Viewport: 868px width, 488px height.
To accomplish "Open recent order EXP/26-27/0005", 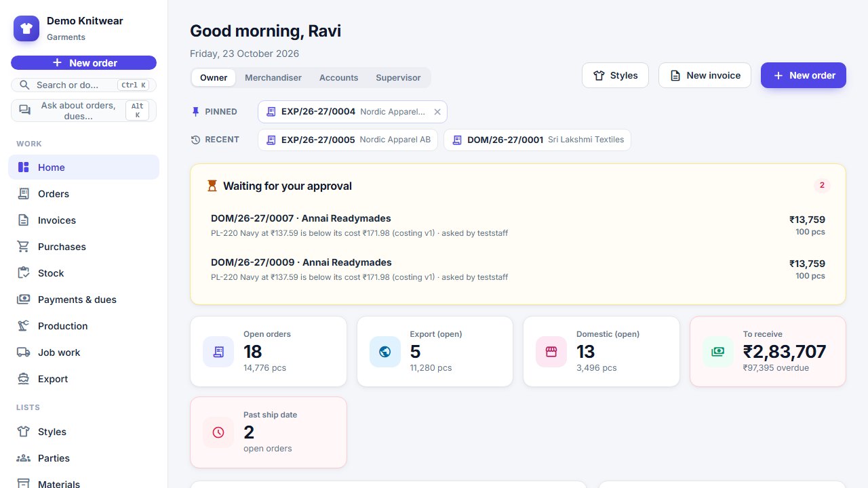I will tap(348, 140).
